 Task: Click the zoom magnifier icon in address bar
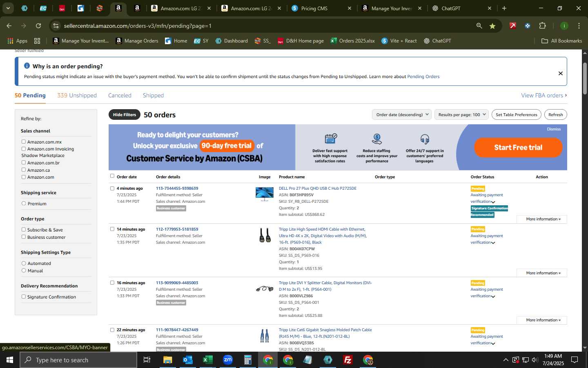(479, 26)
